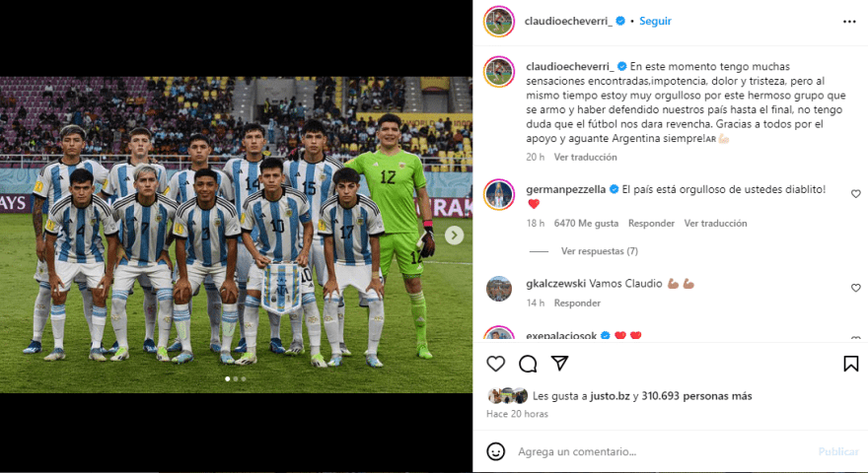This screenshot has height=473, width=868.
Task: Follow the account with Seguir
Action: point(655,21)
